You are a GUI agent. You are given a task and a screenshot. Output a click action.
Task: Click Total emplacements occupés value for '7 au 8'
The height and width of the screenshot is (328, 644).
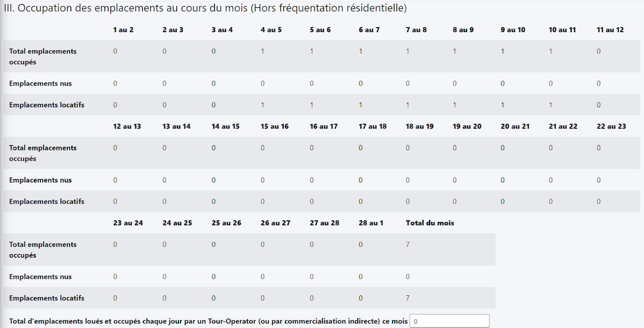click(x=408, y=51)
